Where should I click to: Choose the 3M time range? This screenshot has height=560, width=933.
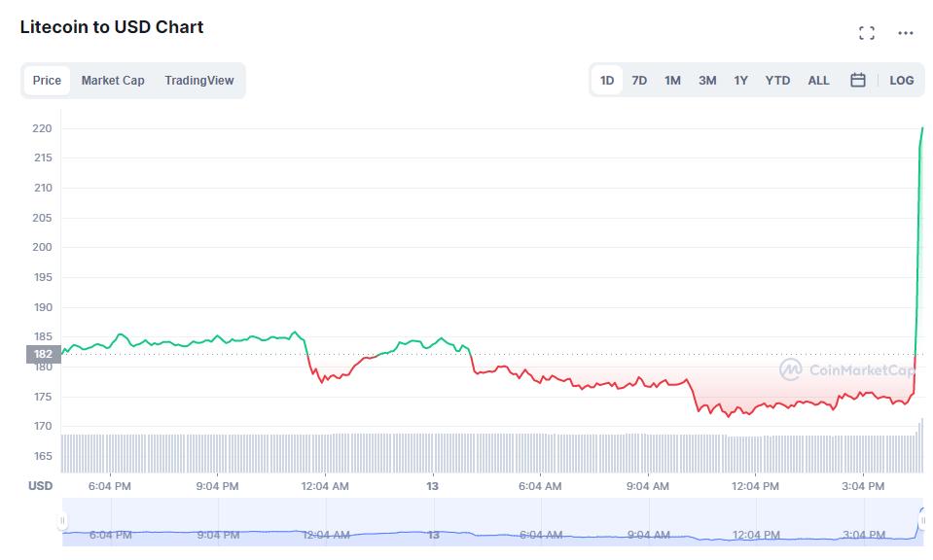click(707, 81)
